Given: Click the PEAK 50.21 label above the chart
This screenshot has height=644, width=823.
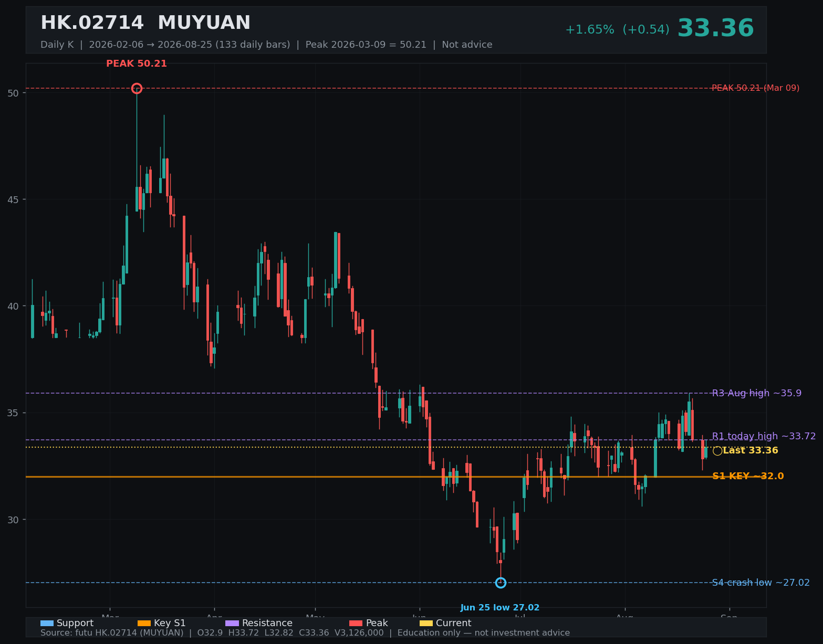Looking at the screenshot, I should [137, 64].
